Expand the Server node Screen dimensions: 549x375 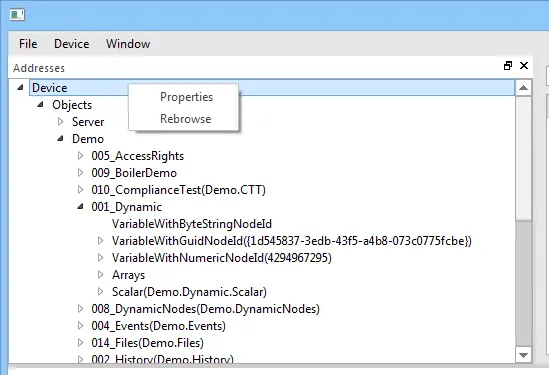tap(61, 121)
